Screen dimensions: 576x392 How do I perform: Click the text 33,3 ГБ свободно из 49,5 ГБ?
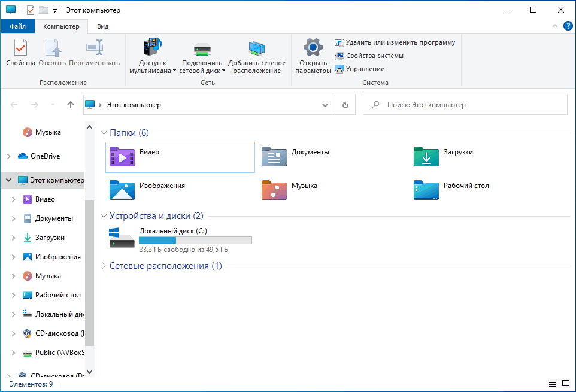pyautogui.click(x=184, y=250)
